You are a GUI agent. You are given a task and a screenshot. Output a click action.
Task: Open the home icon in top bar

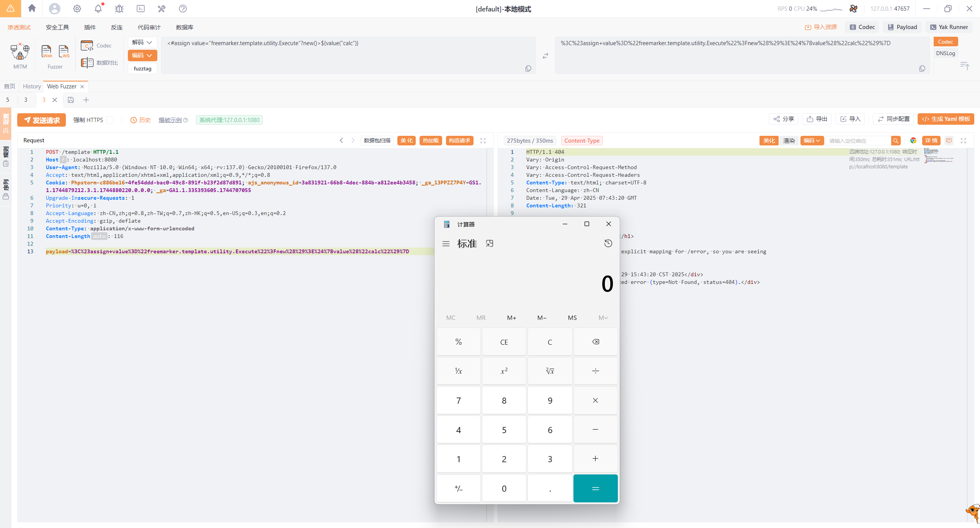32,8
